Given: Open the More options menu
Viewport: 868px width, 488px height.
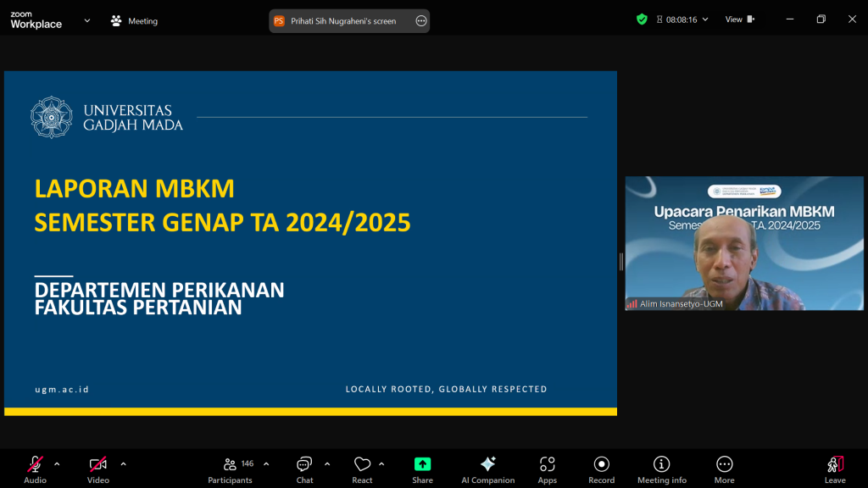Looking at the screenshot, I should (x=724, y=469).
